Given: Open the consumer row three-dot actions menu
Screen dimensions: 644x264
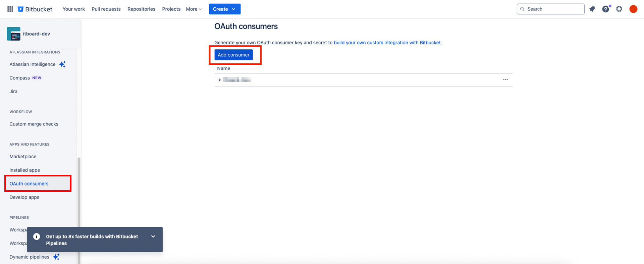Looking at the screenshot, I should pos(505,80).
